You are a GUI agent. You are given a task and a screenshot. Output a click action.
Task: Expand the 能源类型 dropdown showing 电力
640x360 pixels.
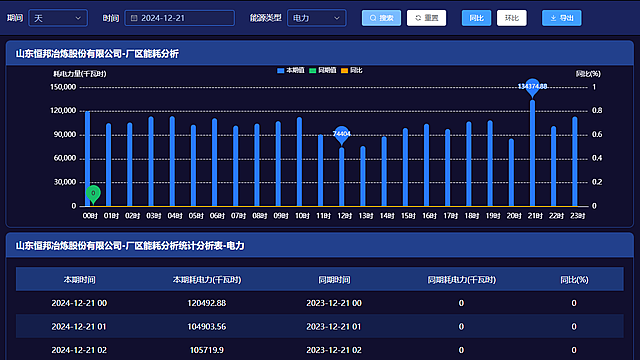pyautogui.click(x=317, y=18)
